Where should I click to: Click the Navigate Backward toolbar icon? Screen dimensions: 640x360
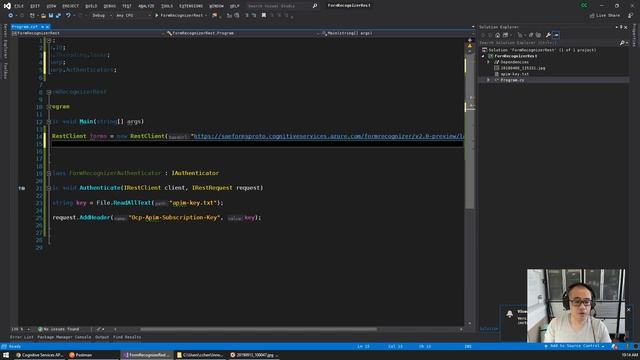pos(11,16)
